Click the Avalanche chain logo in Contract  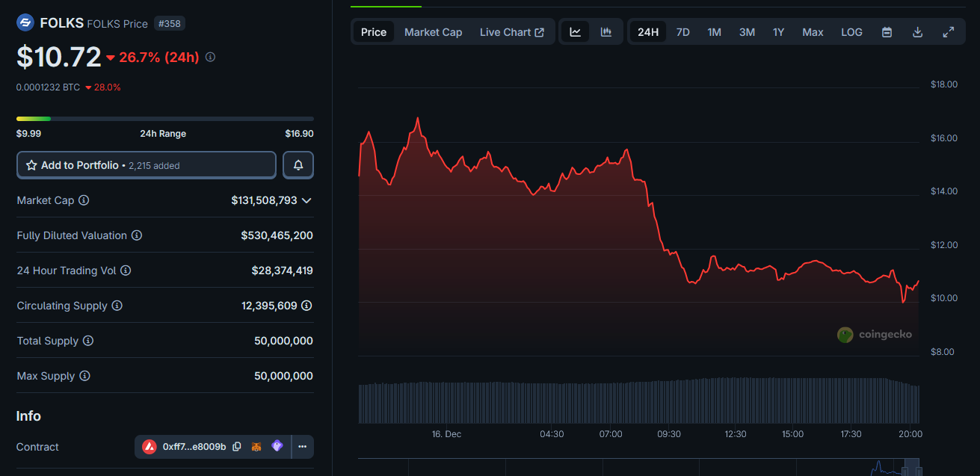click(x=150, y=447)
